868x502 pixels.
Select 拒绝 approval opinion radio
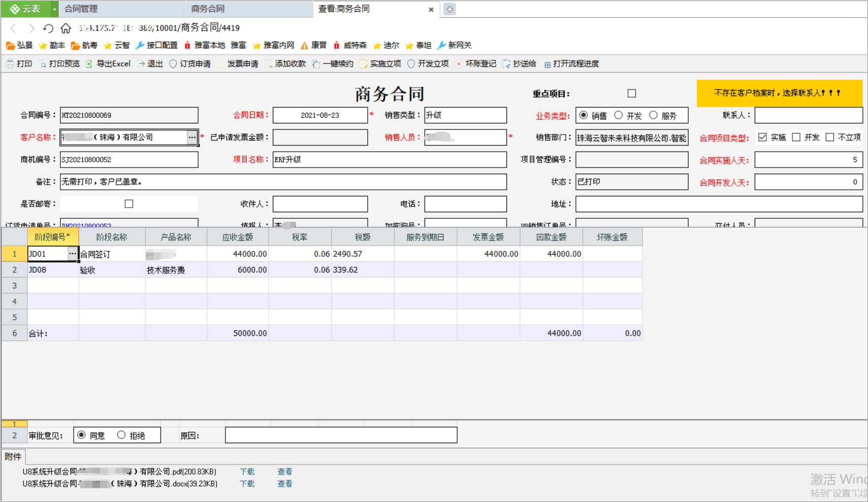point(121,435)
